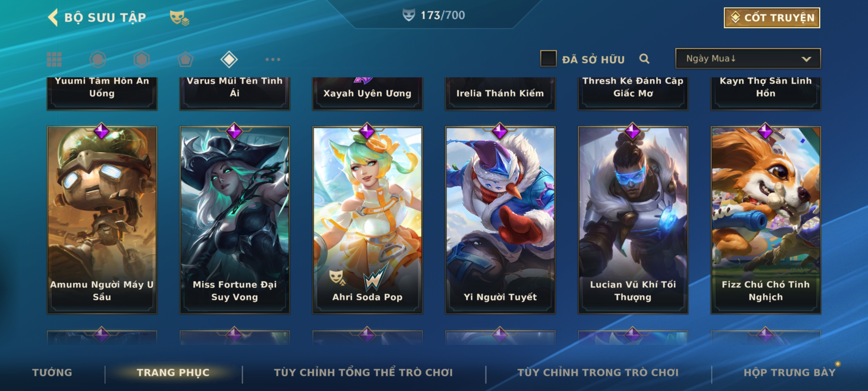Select the grid all-skins filter icon
Screen dimensions: 868x391
54,59
